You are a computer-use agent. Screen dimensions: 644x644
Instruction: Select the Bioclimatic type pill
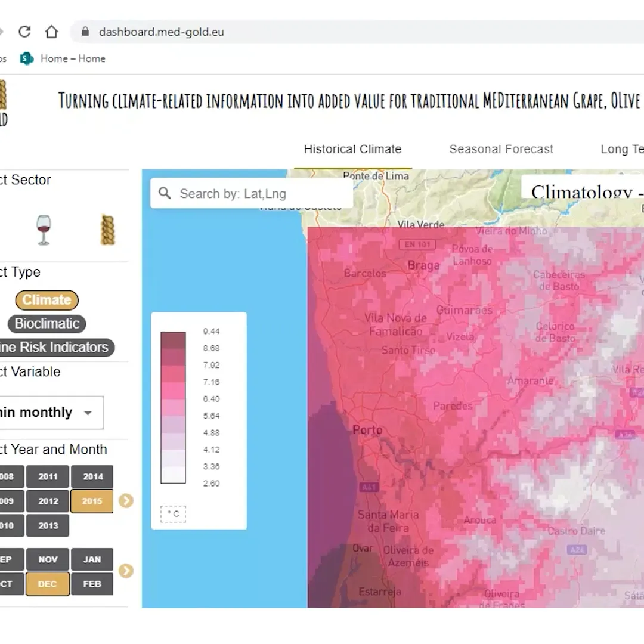coord(47,324)
